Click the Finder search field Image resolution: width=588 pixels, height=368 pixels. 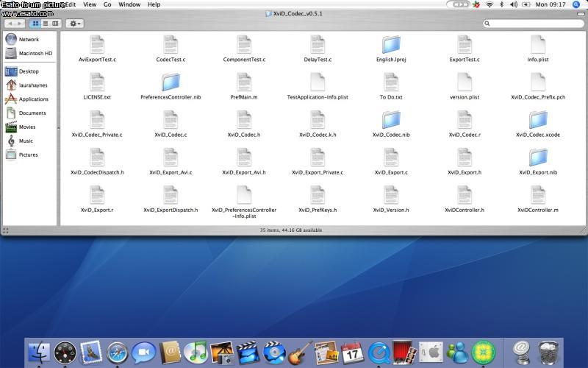[534, 24]
